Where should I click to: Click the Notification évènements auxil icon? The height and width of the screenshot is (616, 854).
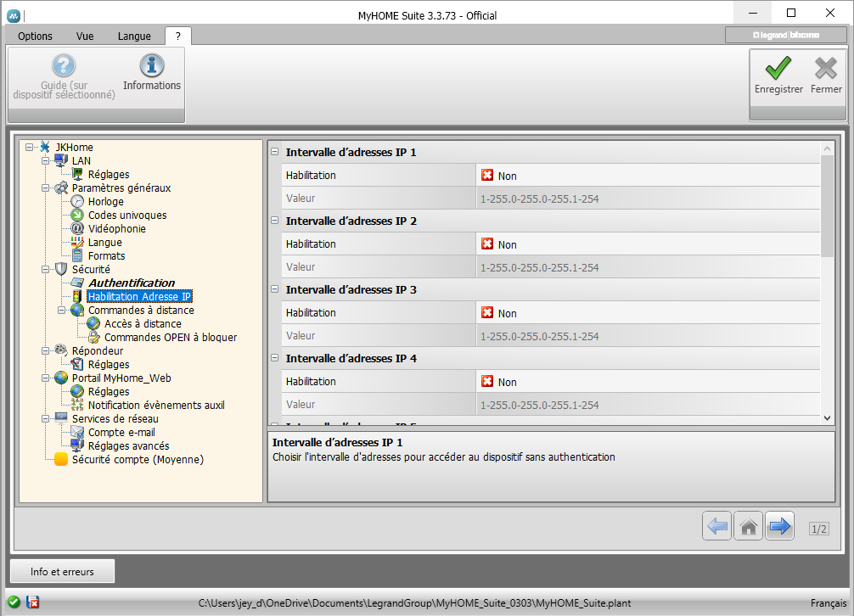coord(77,405)
